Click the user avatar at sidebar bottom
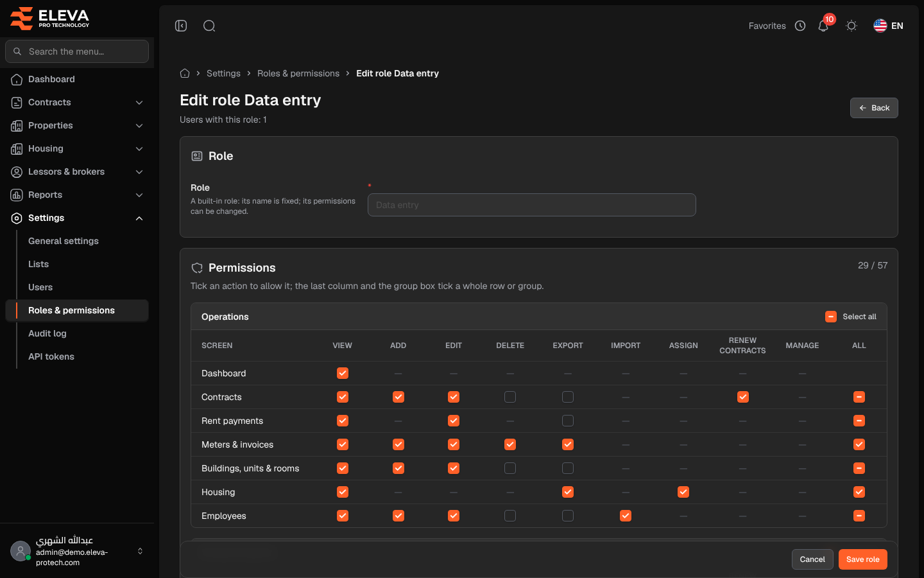This screenshot has width=924, height=578. click(x=21, y=551)
